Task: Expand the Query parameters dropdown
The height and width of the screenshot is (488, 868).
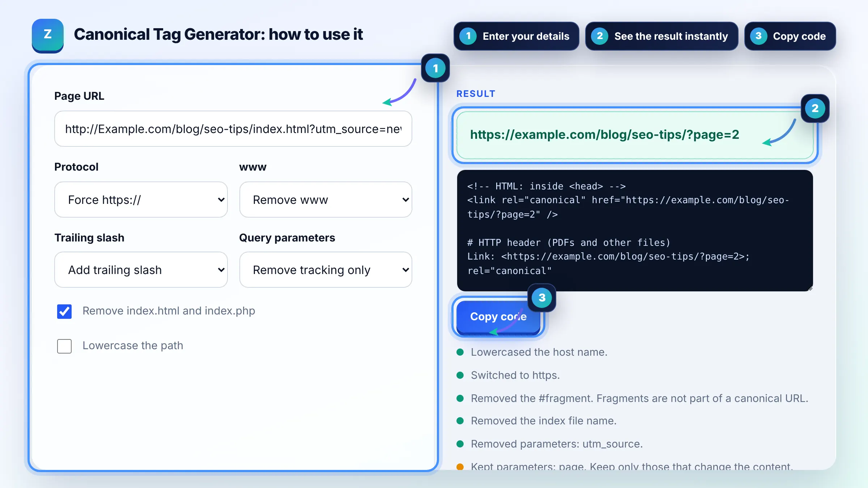Action: 326,270
